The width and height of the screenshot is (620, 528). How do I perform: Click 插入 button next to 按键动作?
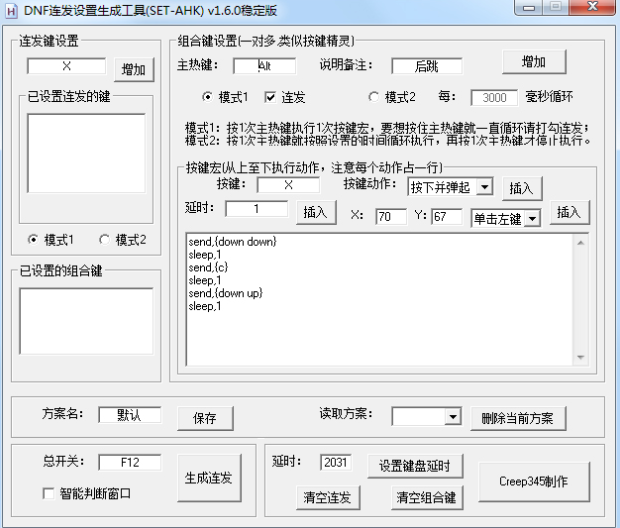coord(522,188)
